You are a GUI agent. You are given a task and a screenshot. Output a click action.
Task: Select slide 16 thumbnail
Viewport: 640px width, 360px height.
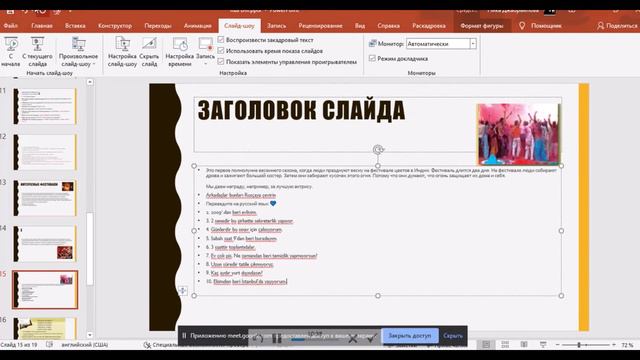[45, 328]
